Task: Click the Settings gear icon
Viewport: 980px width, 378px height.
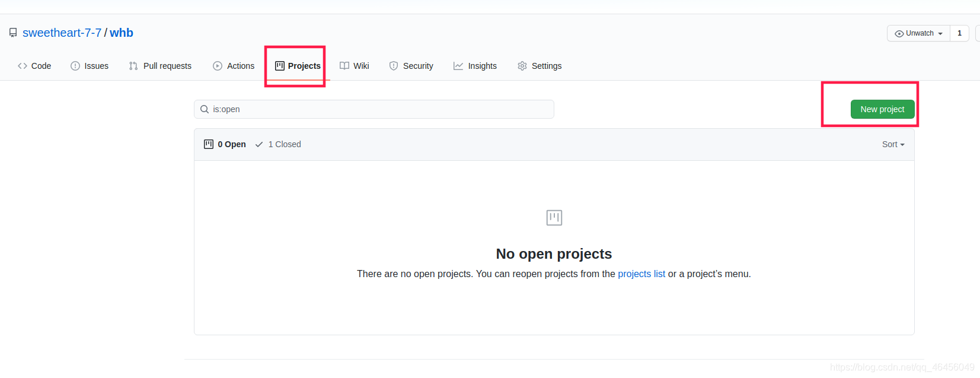Action: pyautogui.click(x=522, y=66)
